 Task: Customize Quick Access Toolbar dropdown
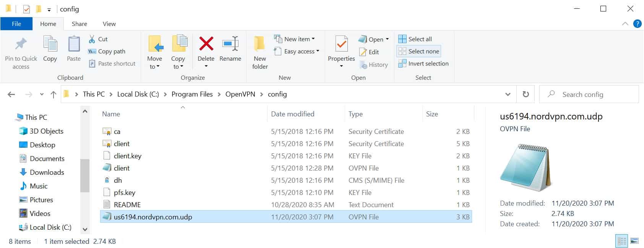click(49, 10)
